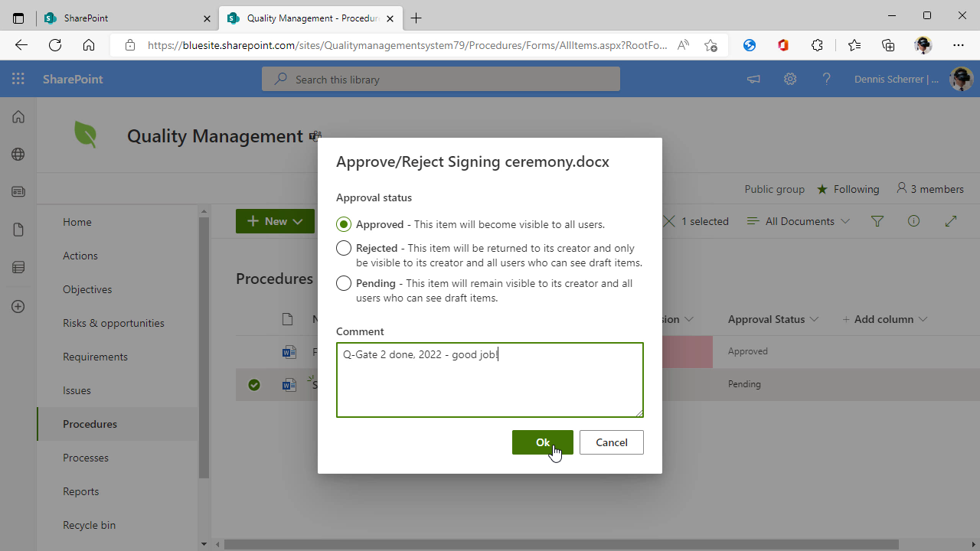The height and width of the screenshot is (551, 980).
Task: Open the Help question mark icon
Action: point(826,79)
